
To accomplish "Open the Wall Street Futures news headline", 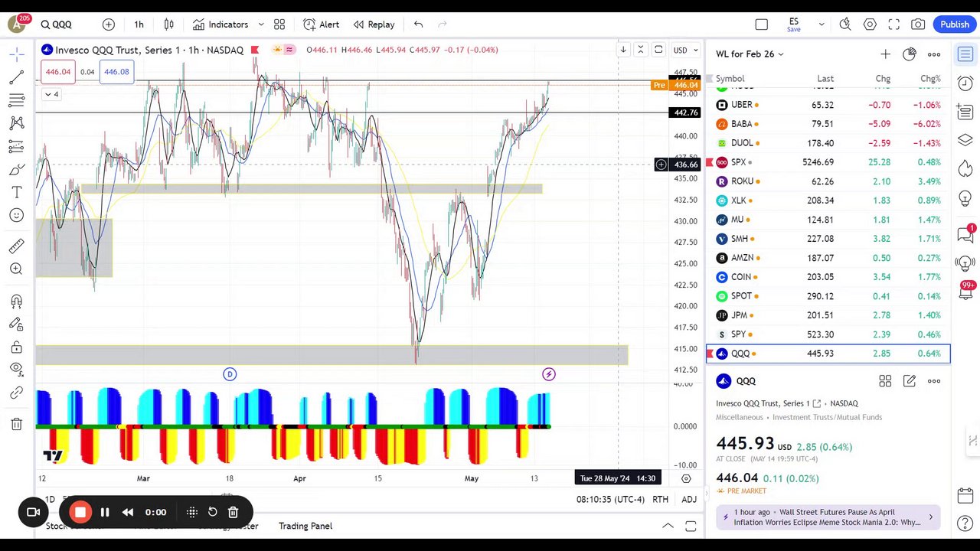I will pyautogui.click(x=830, y=517).
